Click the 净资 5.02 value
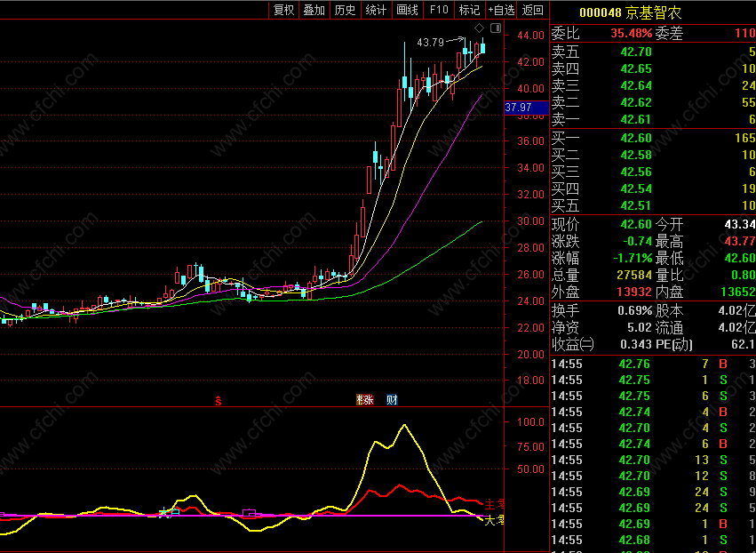Viewport: 756px width, 553px height. (x=640, y=328)
